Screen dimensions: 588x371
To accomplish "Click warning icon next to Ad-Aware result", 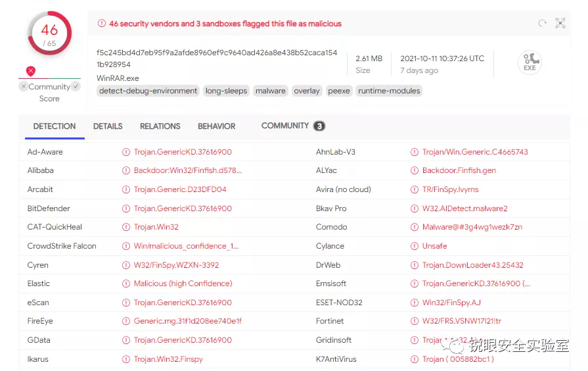I will (126, 152).
